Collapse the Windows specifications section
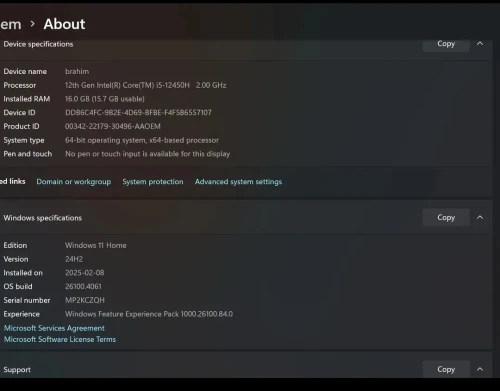The image size is (500, 391). [x=480, y=217]
